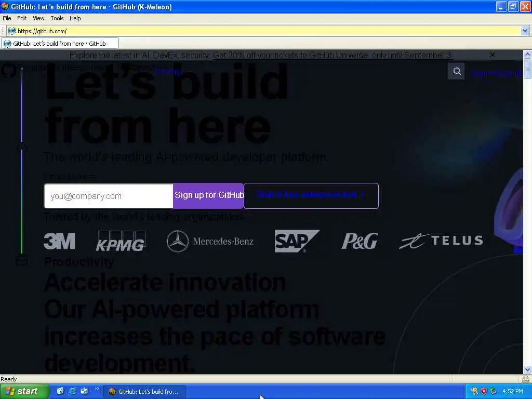Launch Internet Explorer from quick launch
This screenshot has width=532, height=399.
72,391
